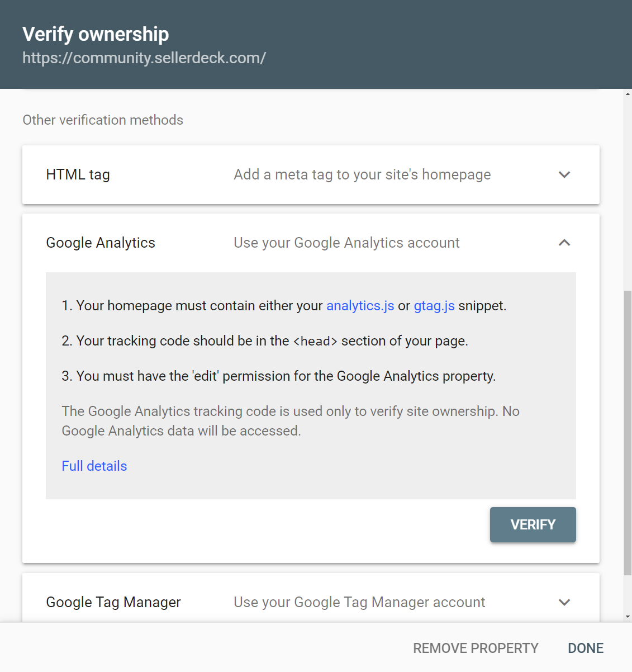Expand the Google Tag Manager chevron
The image size is (632, 672).
coord(564,602)
